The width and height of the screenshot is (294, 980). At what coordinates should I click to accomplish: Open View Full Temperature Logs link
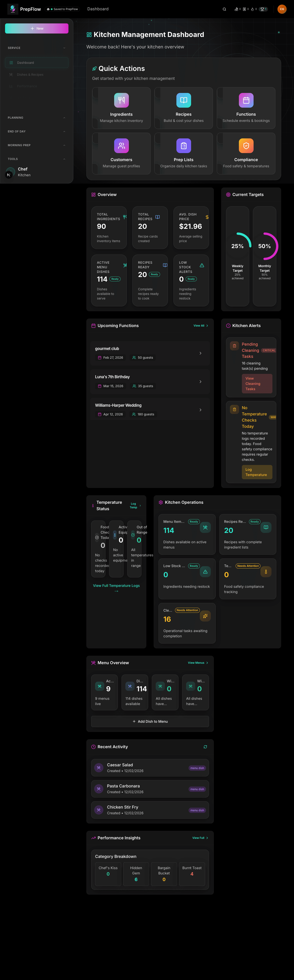pyautogui.click(x=116, y=588)
